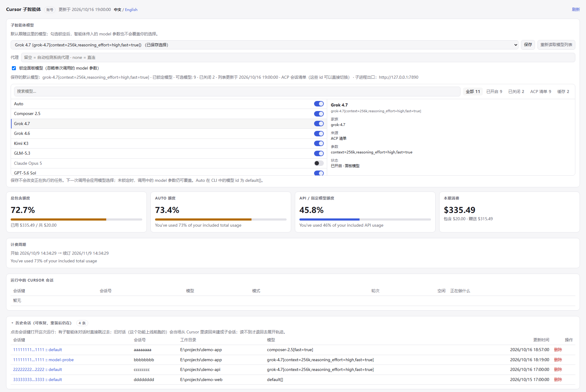
Task: Uncheck the 锁定面板模型 checkbox
Action: pos(14,68)
